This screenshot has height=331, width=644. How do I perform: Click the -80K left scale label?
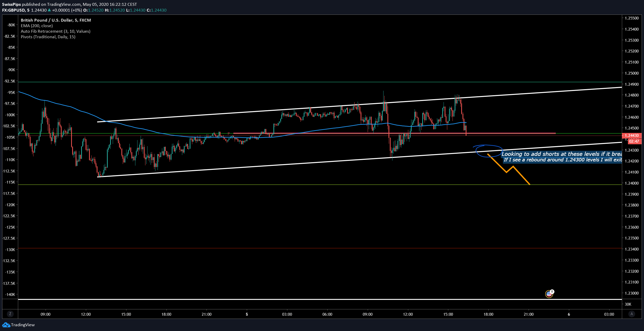click(11, 25)
